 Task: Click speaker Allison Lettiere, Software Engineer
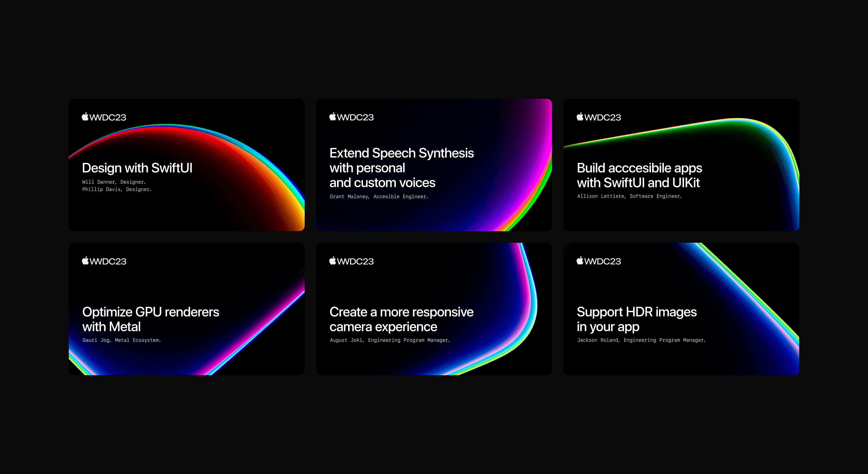pyautogui.click(x=629, y=196)
